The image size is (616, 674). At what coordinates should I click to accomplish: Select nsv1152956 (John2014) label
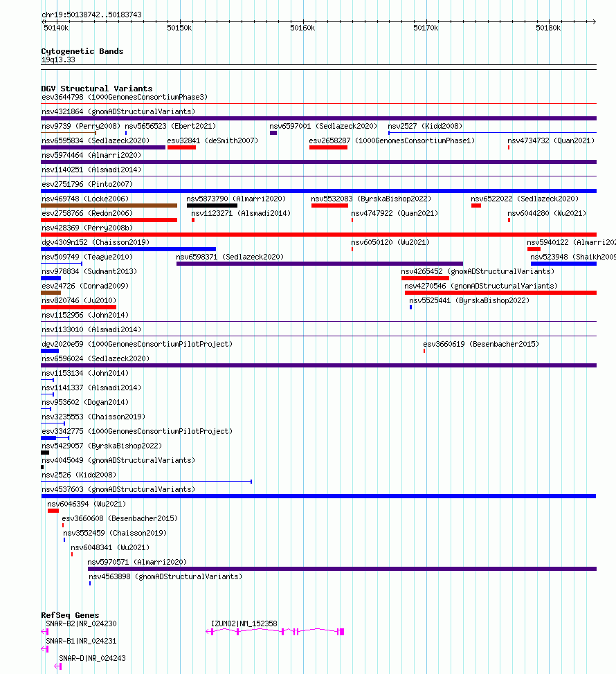(85, 315)
